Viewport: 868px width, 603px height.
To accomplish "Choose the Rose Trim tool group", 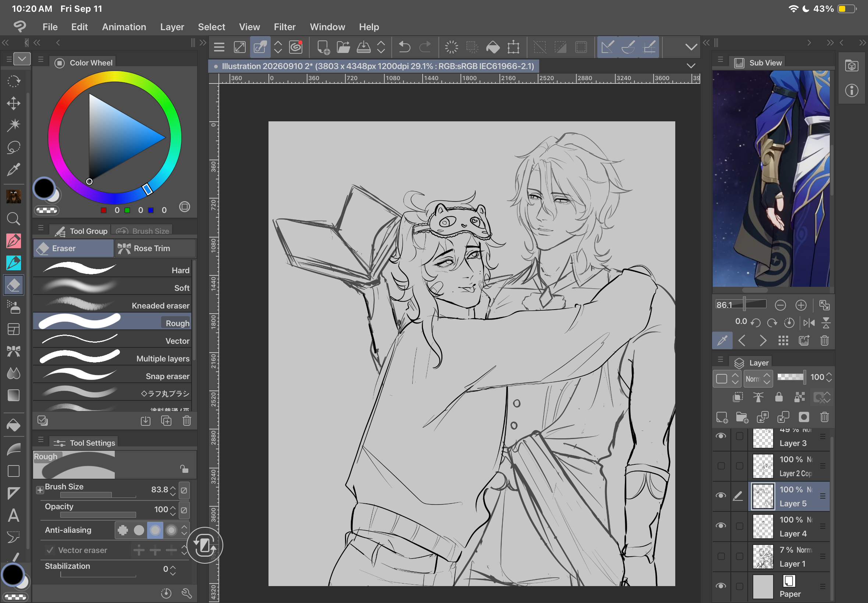I will pos(155,248).
